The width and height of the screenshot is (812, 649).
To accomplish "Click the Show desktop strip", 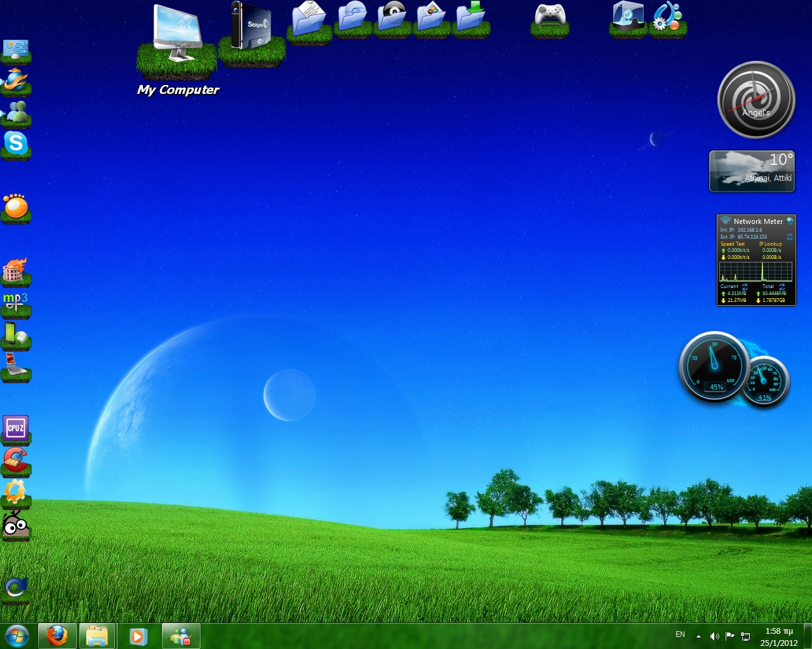I will coord(808,636).
